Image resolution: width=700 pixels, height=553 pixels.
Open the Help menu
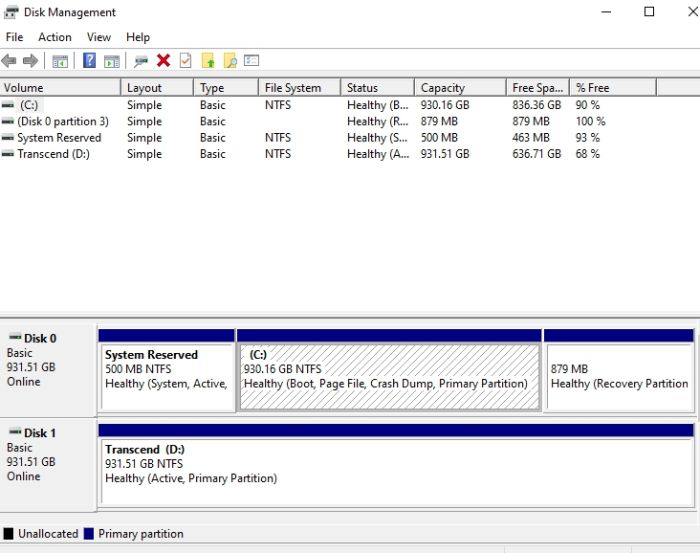click(x=138, y=37)
